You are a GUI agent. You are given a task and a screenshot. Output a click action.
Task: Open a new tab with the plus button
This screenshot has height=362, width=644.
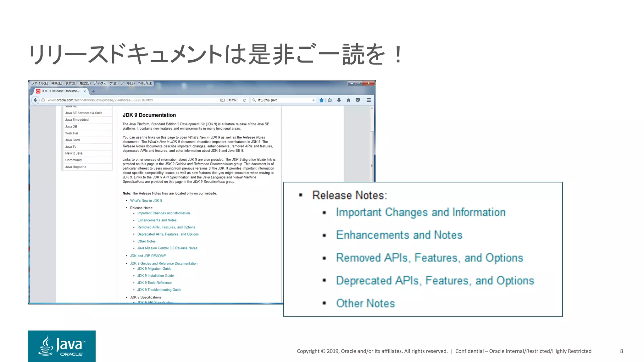click(x=93, y=91)
